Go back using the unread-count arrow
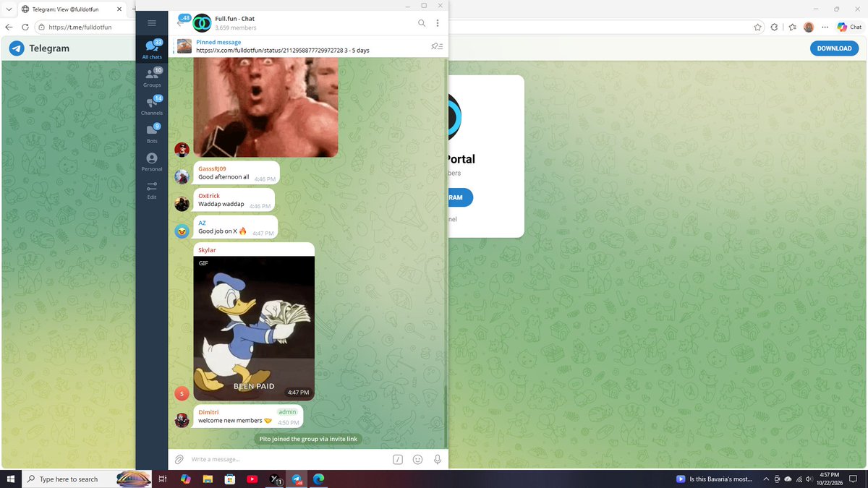This screenshot has height=488, width=868. [x=183, y=22]
